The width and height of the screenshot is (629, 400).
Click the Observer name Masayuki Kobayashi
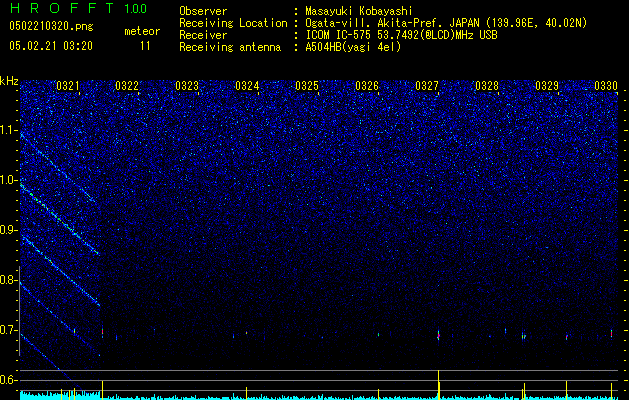pos(359,11)
